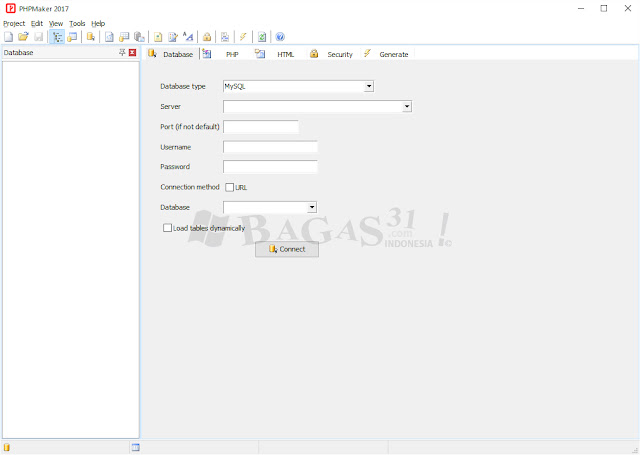Click the PHPMaker logo in title bar

tap(10, 8)
